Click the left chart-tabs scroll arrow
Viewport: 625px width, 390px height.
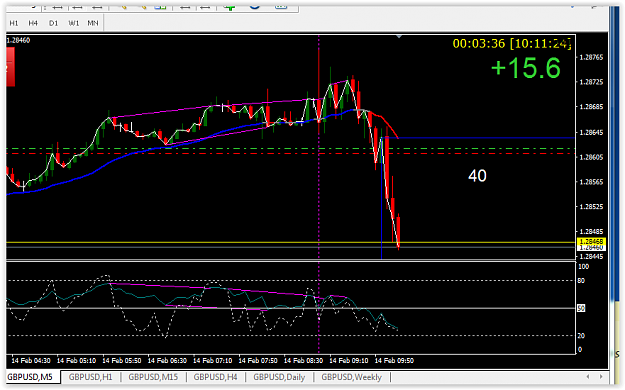[588, 376]
